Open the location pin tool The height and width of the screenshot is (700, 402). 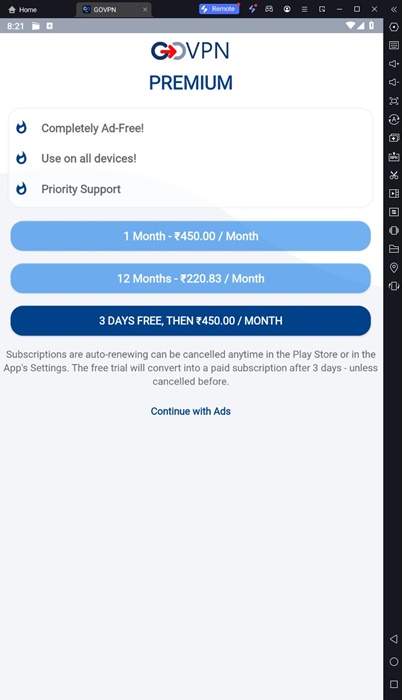(x=394, y=267)
